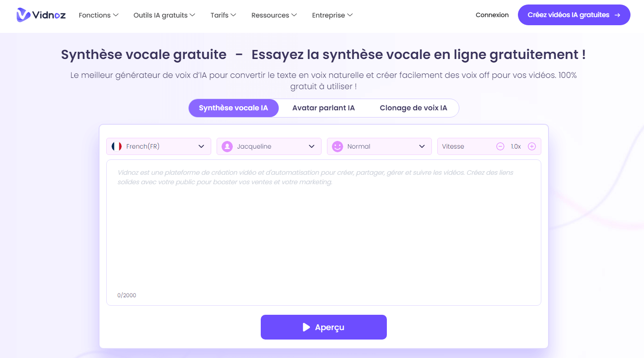Switch to the Clonage de voix IA tab
The width and height of the screenshot is (644, 358).
(x=413, y=108)
